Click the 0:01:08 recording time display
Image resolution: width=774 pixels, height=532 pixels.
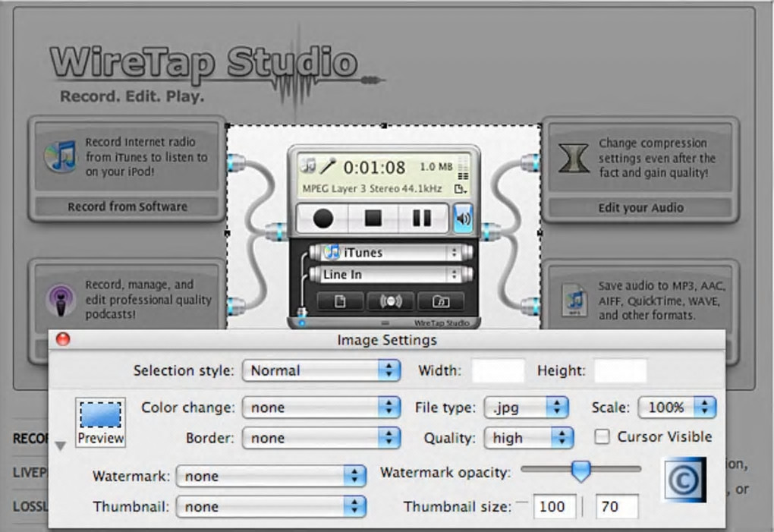tap(374, 168)
